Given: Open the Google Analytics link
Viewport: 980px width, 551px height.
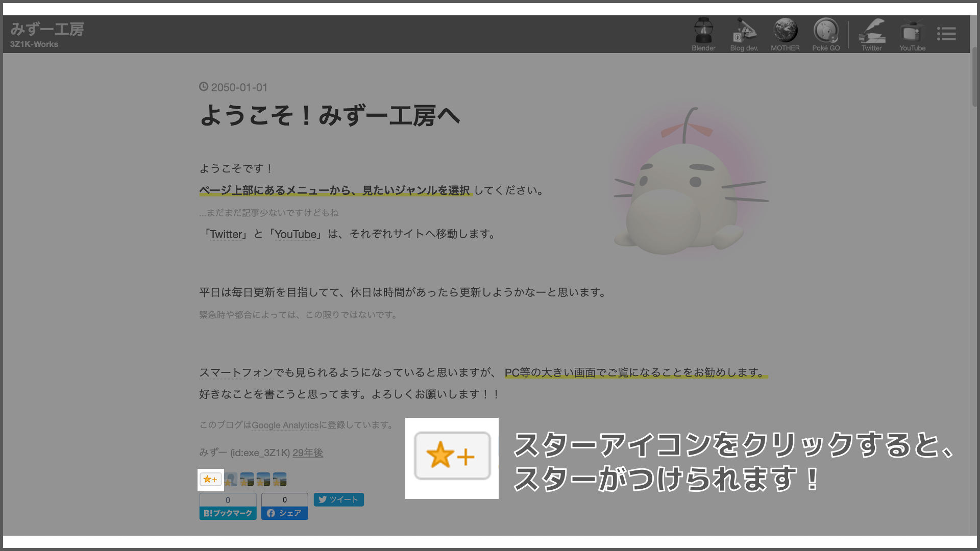Looking at the screenshot, I should pos(285,425).
